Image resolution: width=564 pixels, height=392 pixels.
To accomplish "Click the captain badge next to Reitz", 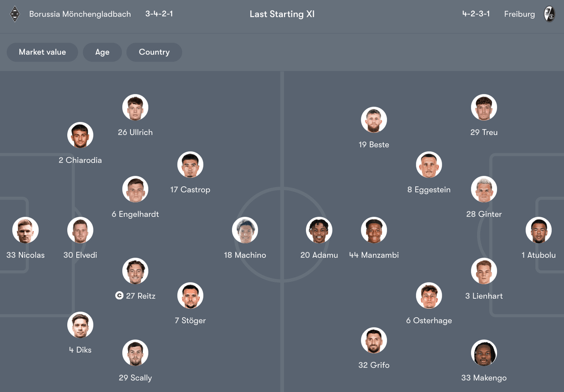I will click(119, 295).
